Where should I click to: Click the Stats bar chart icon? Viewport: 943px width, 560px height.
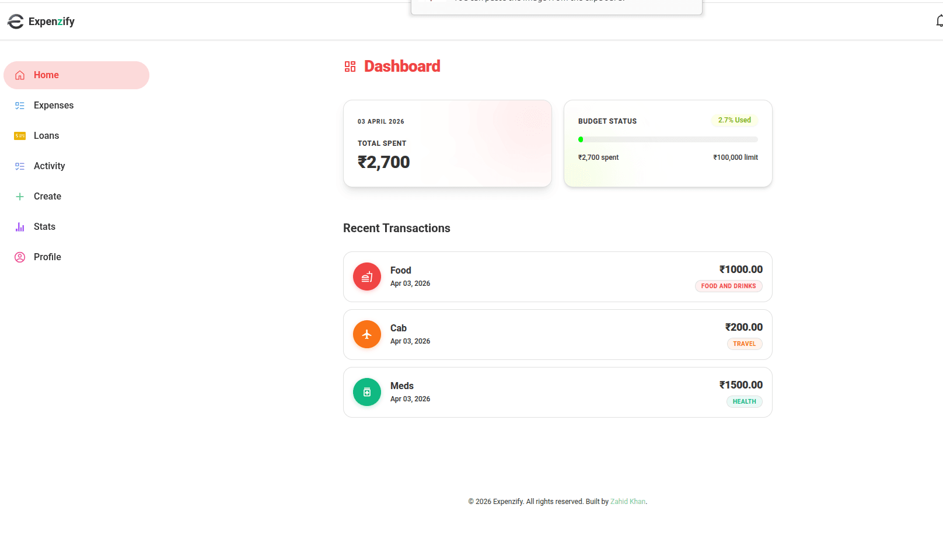tap(20, 227)
